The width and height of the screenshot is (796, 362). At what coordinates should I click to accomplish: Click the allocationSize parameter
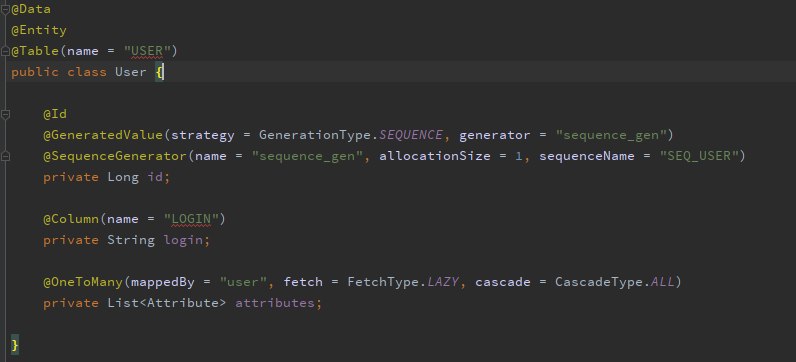[x=435, y=156]
